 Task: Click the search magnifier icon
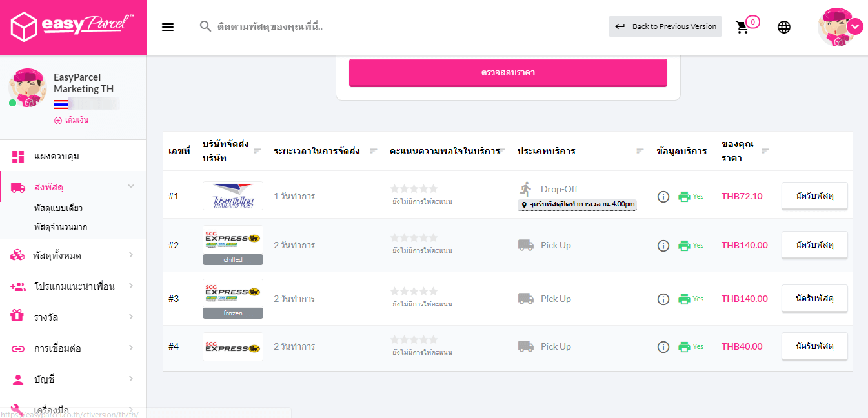[x=205, y=26]
